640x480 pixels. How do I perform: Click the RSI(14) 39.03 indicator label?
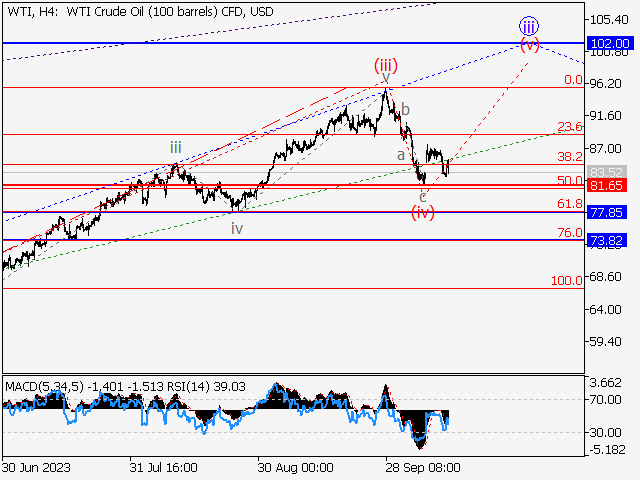point(207,386)
